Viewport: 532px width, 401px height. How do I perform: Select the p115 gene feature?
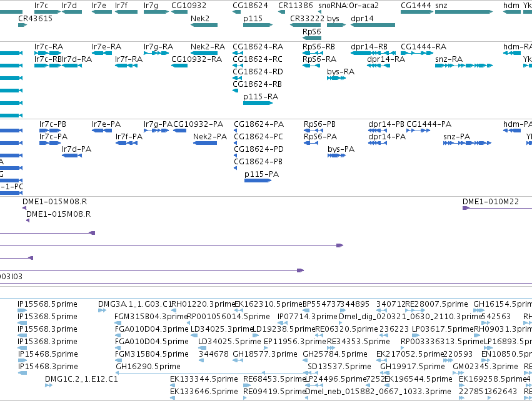(258, 25)
